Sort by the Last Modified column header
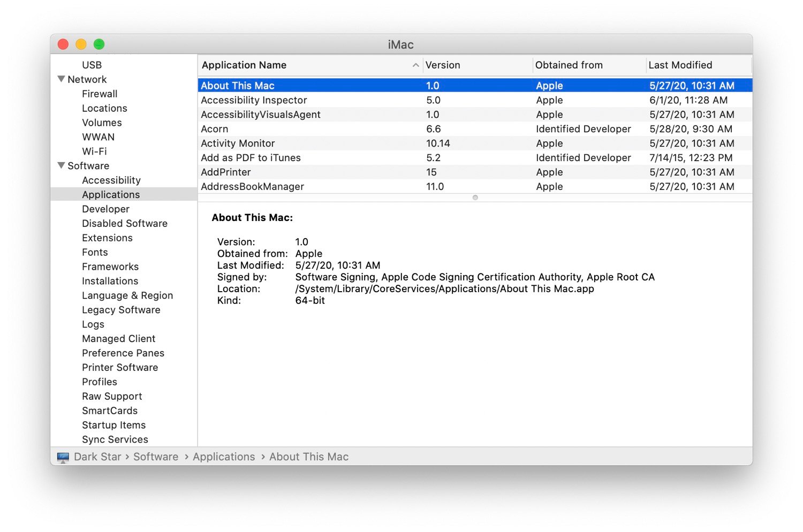This screenshot has height=532, width=803. 680,65
